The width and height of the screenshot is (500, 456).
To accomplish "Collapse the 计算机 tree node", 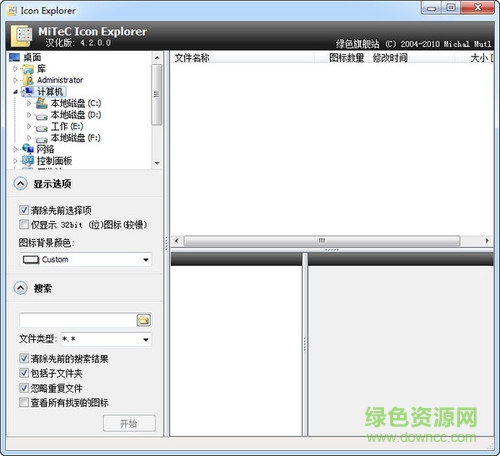I will click(x=15, y=92).
